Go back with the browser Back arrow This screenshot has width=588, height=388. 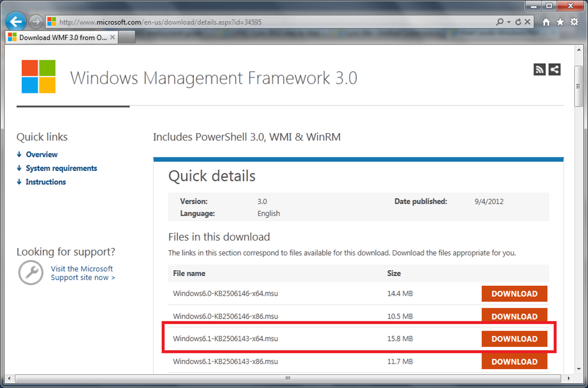(x=16, y=22)
